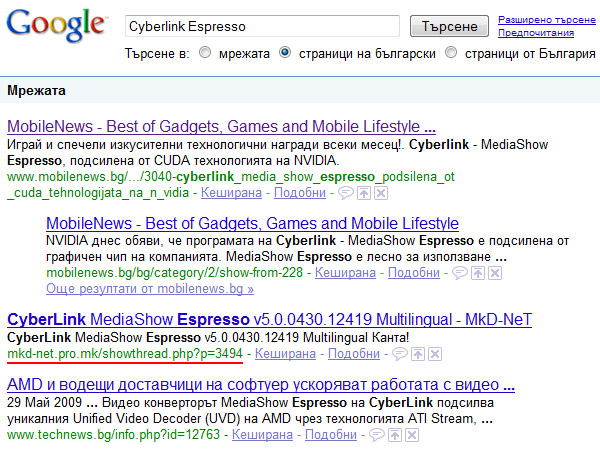Click comment icon on show-from-228 result

coord(460,273)
